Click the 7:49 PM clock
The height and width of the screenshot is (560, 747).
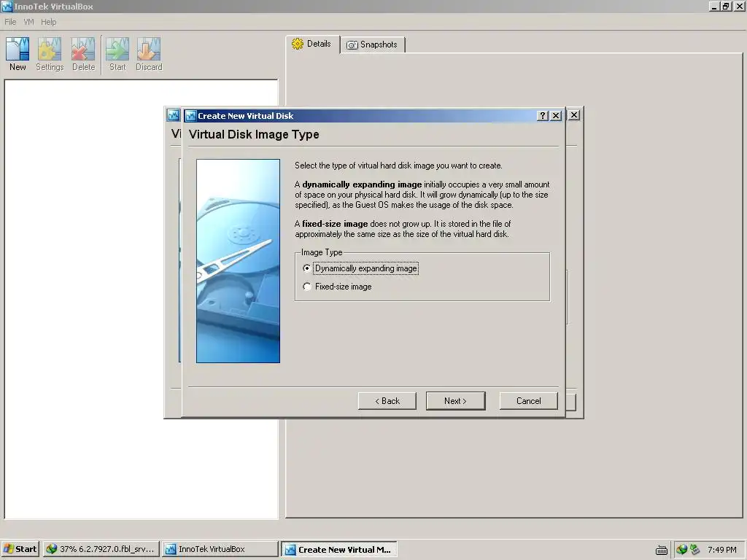pyautogui.click(x=721, y=550)
